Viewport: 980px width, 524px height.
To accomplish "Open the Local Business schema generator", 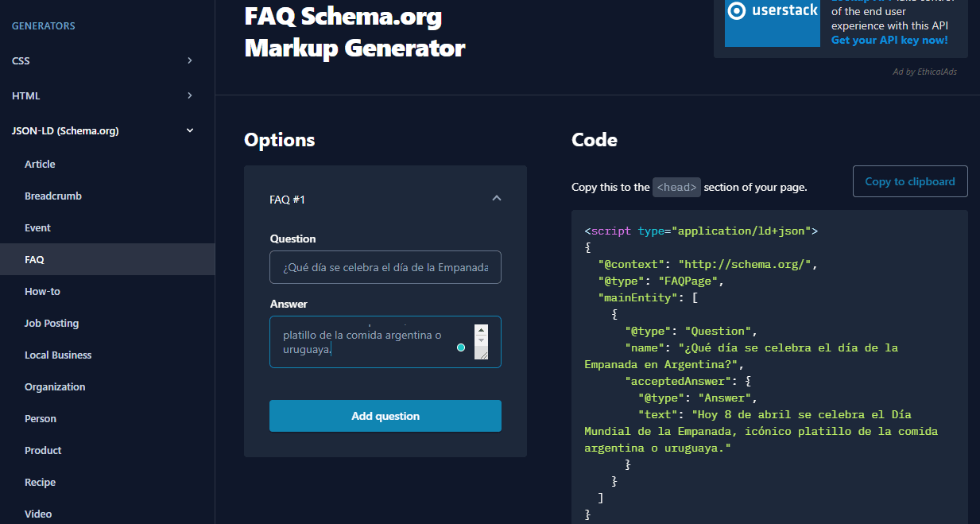I will pyautogui.click(x=57, y=355).
